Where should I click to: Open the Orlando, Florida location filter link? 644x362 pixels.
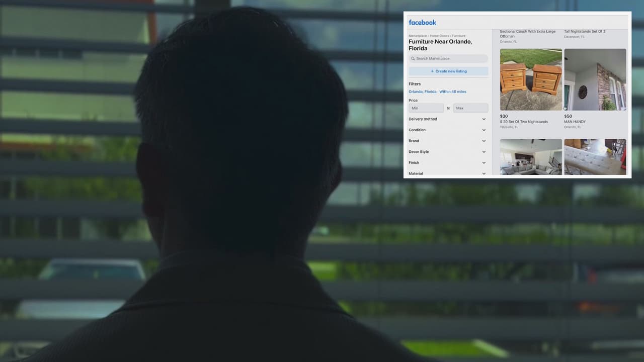[x=437, y=92]
